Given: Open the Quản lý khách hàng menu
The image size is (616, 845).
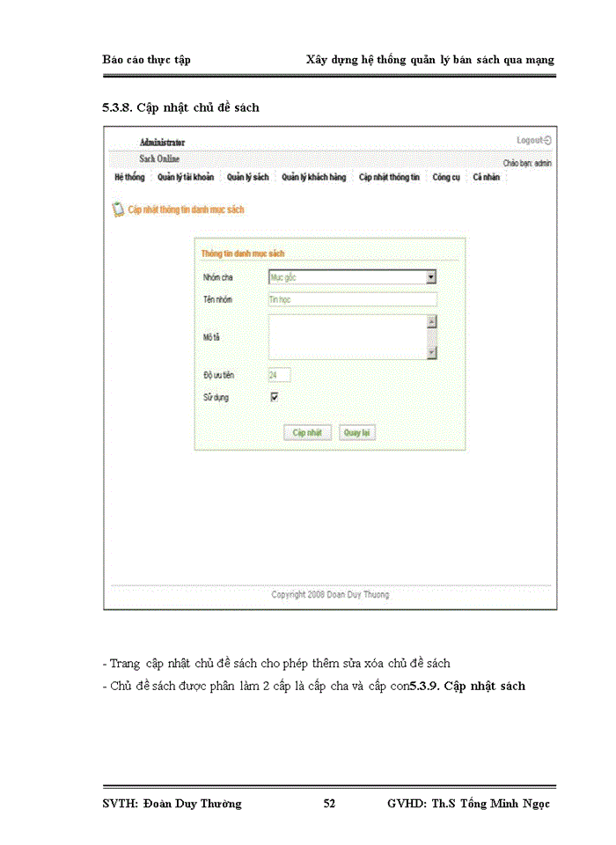Looking at the screenshot, I should click(x=313, y=177).
